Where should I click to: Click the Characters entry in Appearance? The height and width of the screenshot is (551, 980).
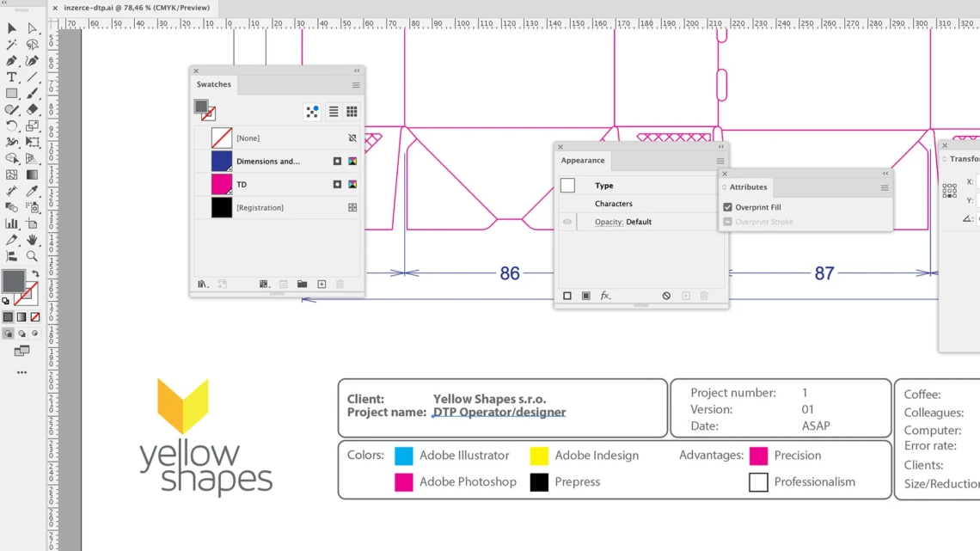613,204
